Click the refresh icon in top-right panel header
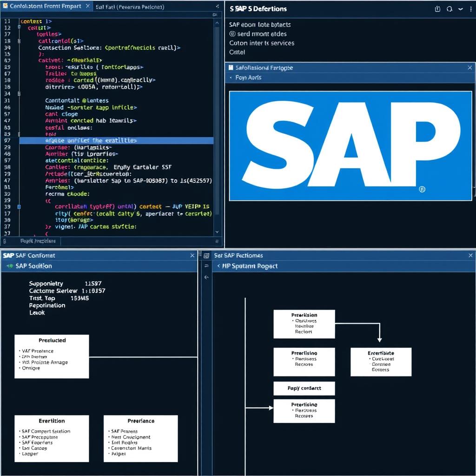 click(x=449, y=9)
